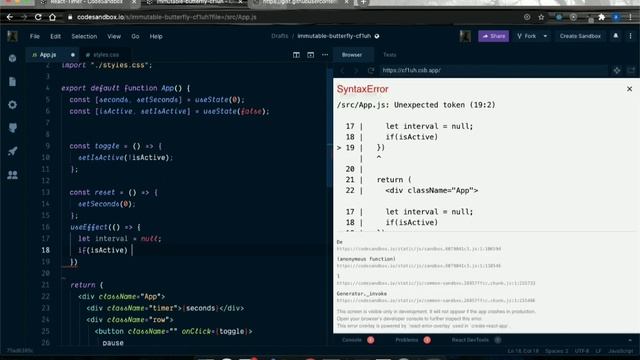Viewport: 640px width, 360px height.
Task: Click the Create Sandbox button
Action: (580, 36)
